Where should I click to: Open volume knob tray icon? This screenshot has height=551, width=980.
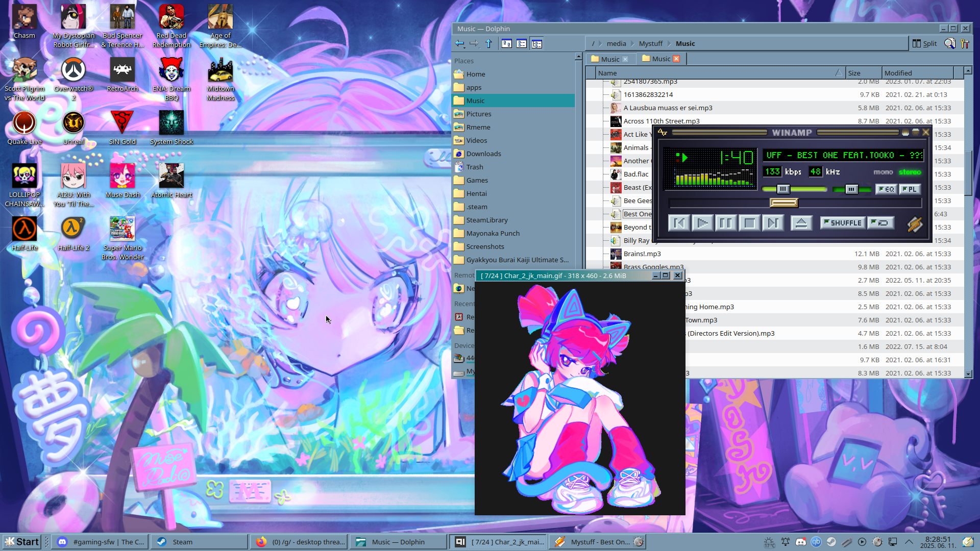coord(877,542)
